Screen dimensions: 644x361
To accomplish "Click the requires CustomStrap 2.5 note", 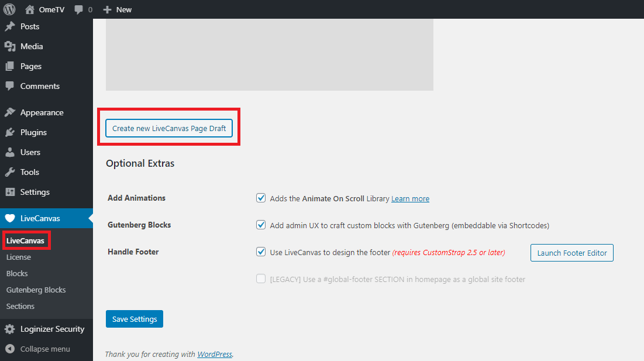I will click(x=449, y=253).
